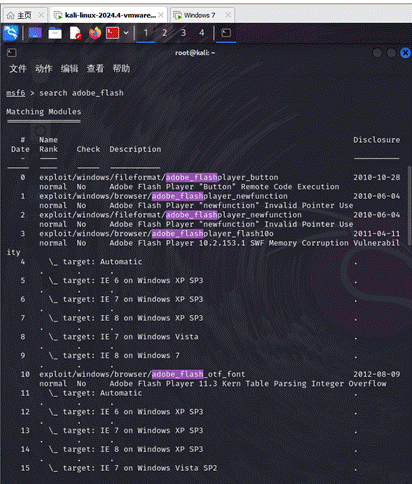412x484 pixels.
Task: Close the Windows 7 tab
Action: click(228, 15)
